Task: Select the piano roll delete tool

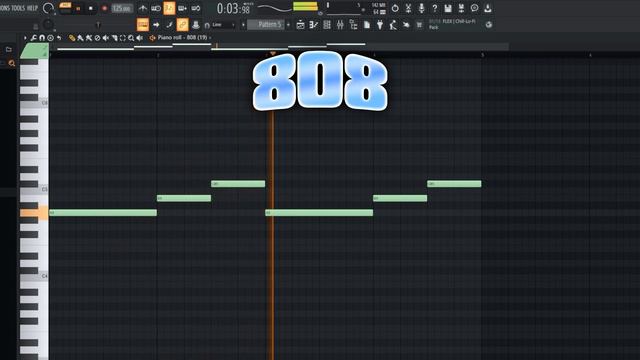Action: point(97,38)
